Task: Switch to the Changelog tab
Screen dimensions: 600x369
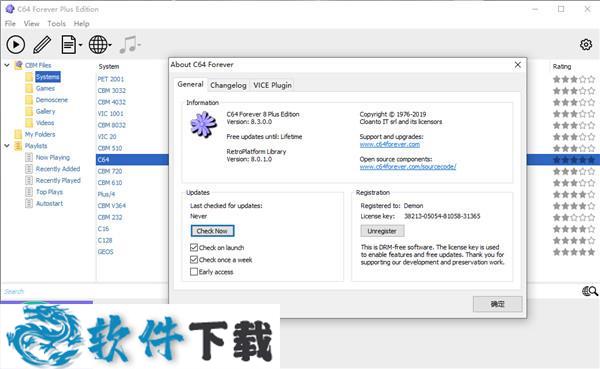Action: tap(228, 85)
